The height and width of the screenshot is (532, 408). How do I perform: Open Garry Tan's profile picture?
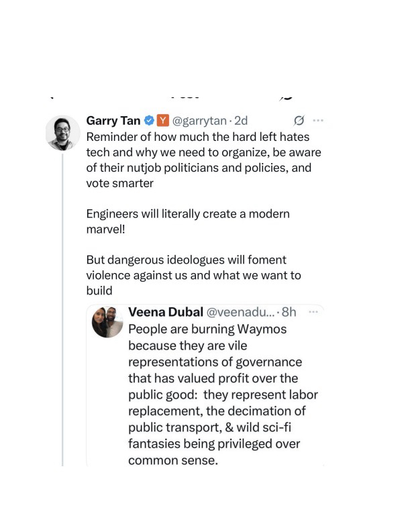click(x=62, y=132)
